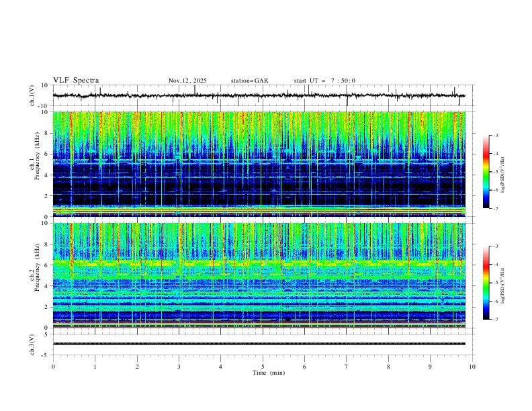Viewport: 532px width, 411px height.
Task: Click time axis tick label "3"
Action: click(179, 367)
